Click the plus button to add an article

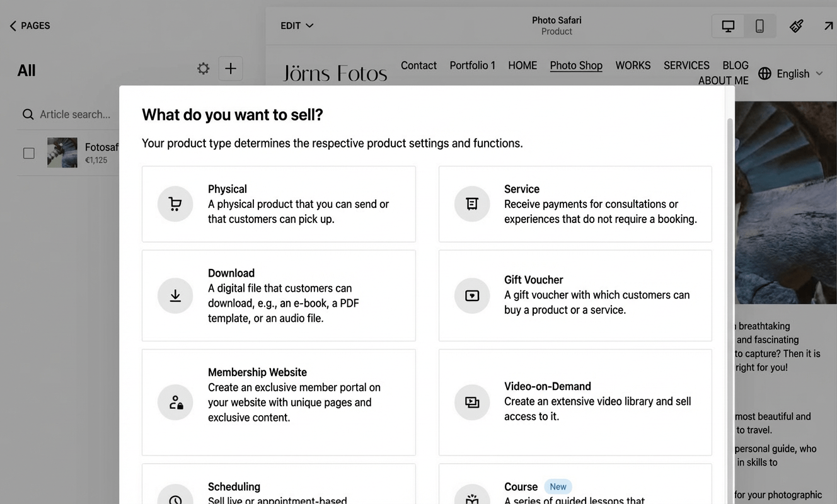(230, 68)
